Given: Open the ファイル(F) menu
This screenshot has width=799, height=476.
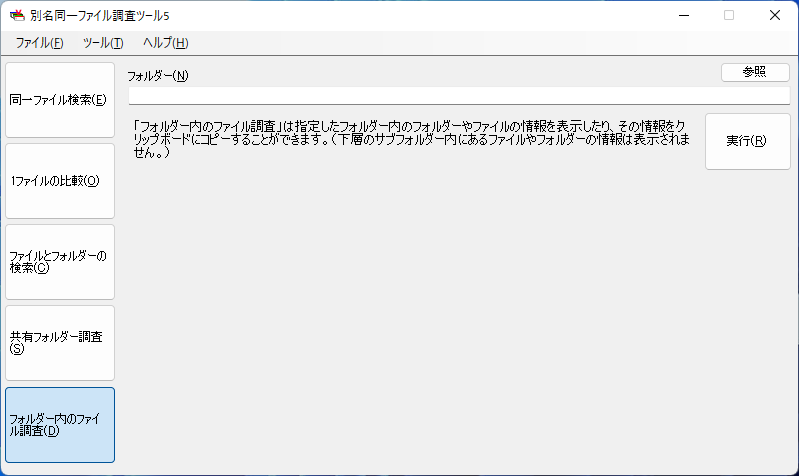Looking at the screenshot, I should pyautogui.click(x=39, y=43).
